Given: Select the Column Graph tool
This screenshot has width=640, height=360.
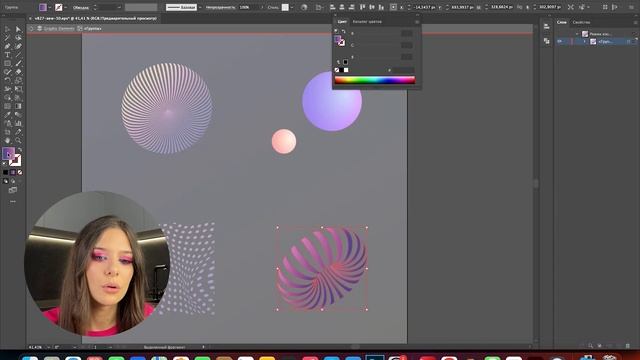Looking at the screenshot, I should [18, 123].
